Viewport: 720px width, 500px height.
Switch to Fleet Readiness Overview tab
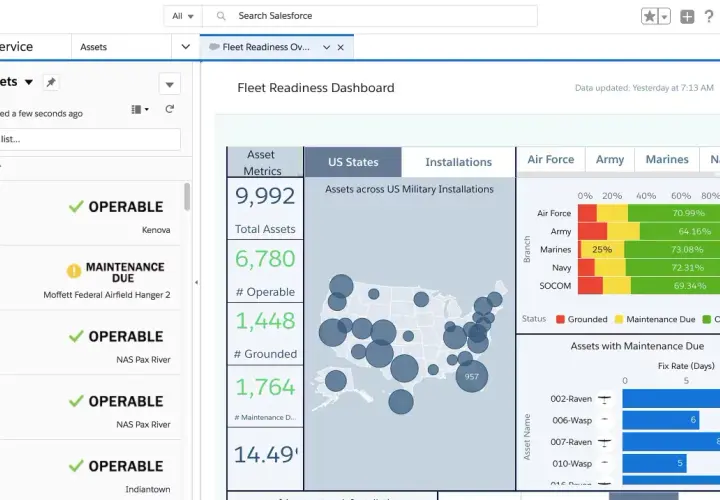(266, 47)
